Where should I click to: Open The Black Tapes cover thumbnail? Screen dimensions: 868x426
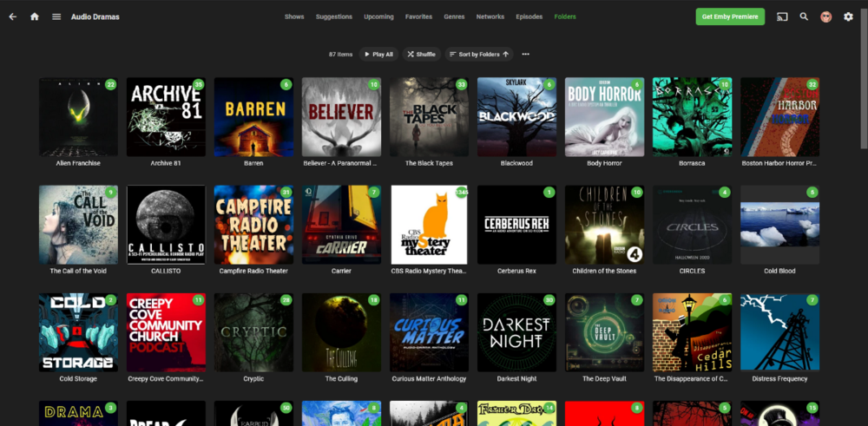click(x=429, y=117)
